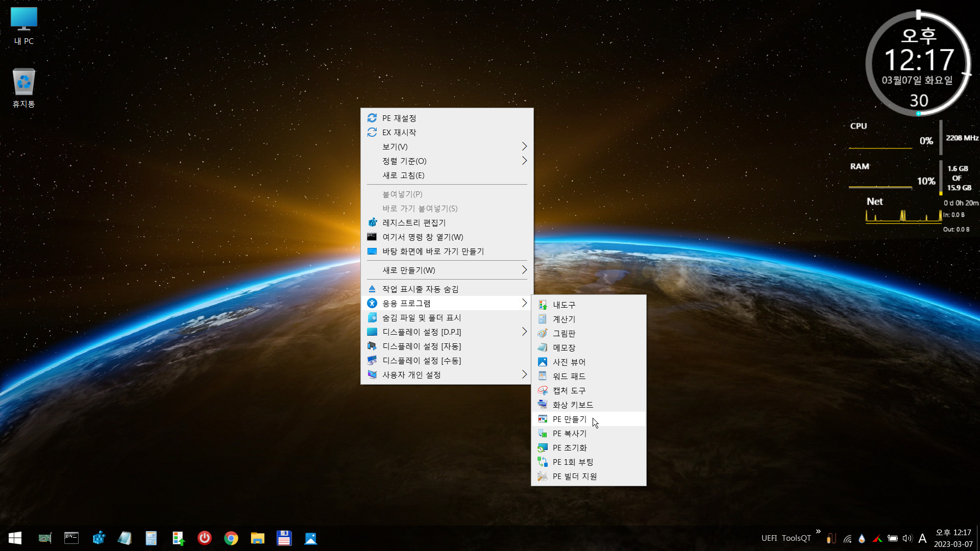The height and width of the screenshot is (551, 980).
Task: Open the 내 PC desktop icon
Action: click(x=24, y=27)
